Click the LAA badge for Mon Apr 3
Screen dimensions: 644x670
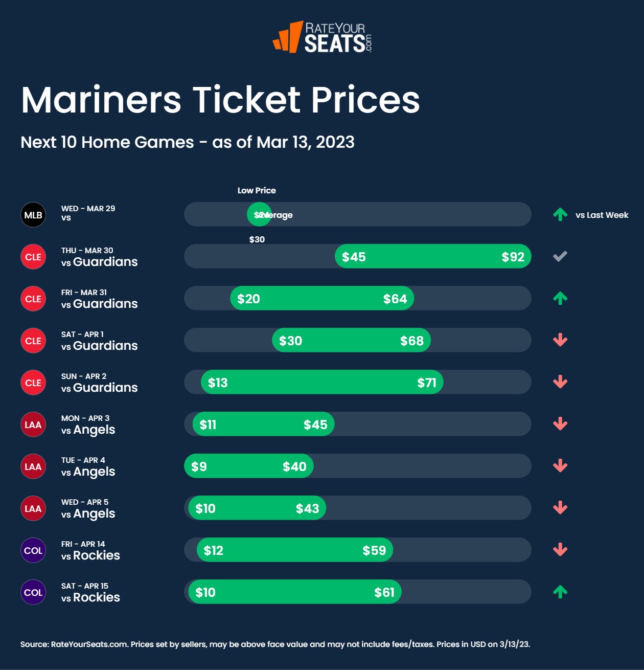pyautogui.click(x=33, y=425)
